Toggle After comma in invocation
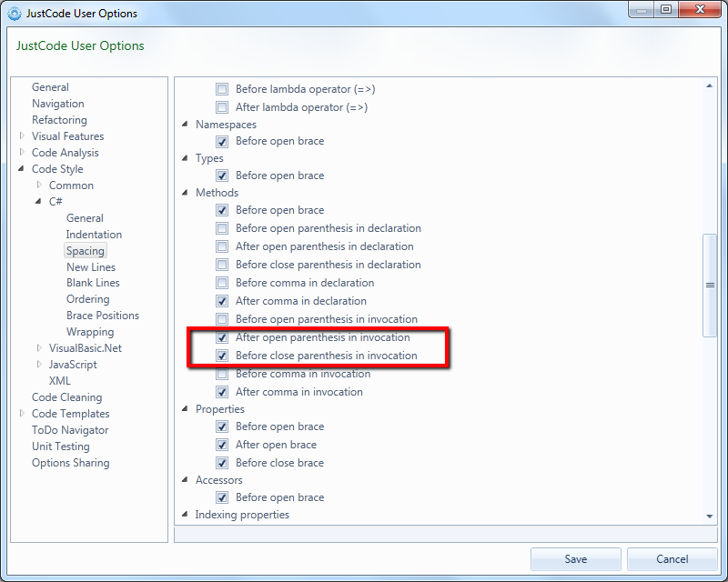 [222, 392]
